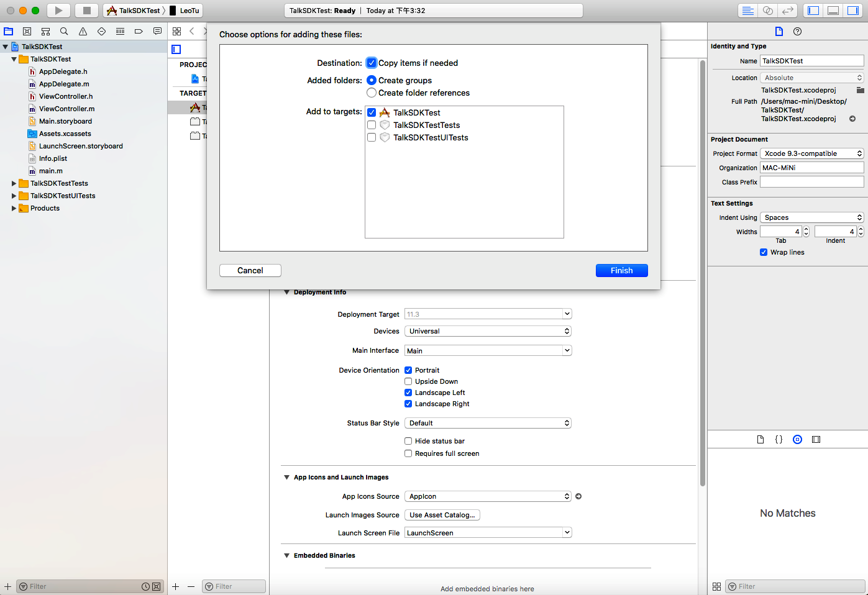Screen dimensions: 868x595
Task: Open the Devices dropdown
Action: click(488, 331)
